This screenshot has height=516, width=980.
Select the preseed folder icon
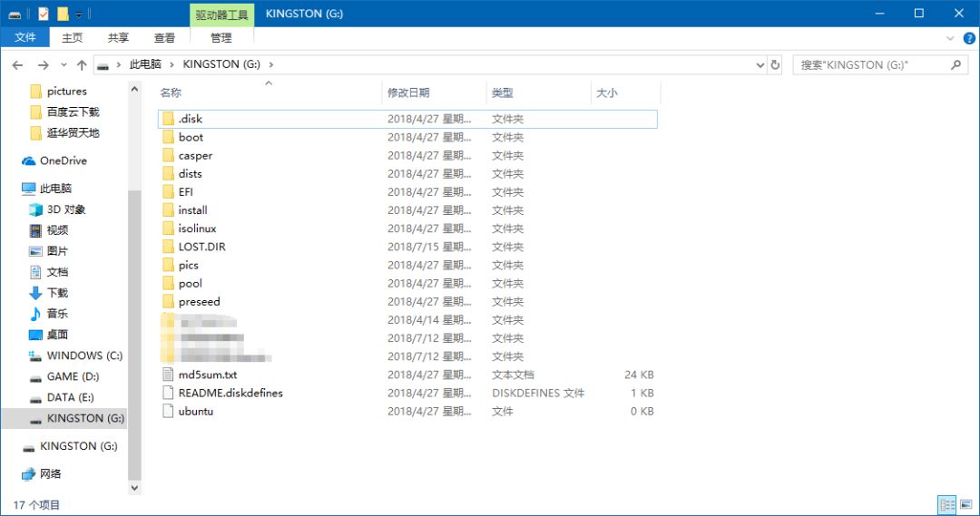168,301
